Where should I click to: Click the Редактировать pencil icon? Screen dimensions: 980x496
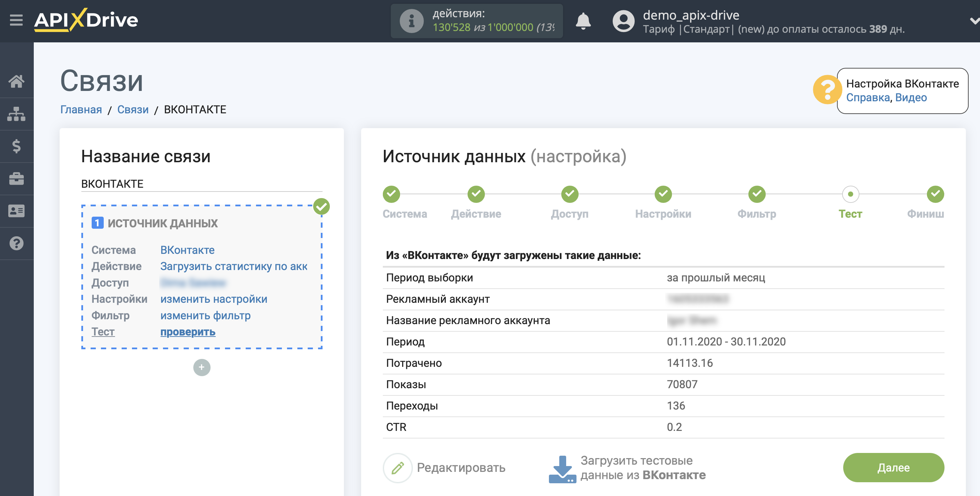398,467
